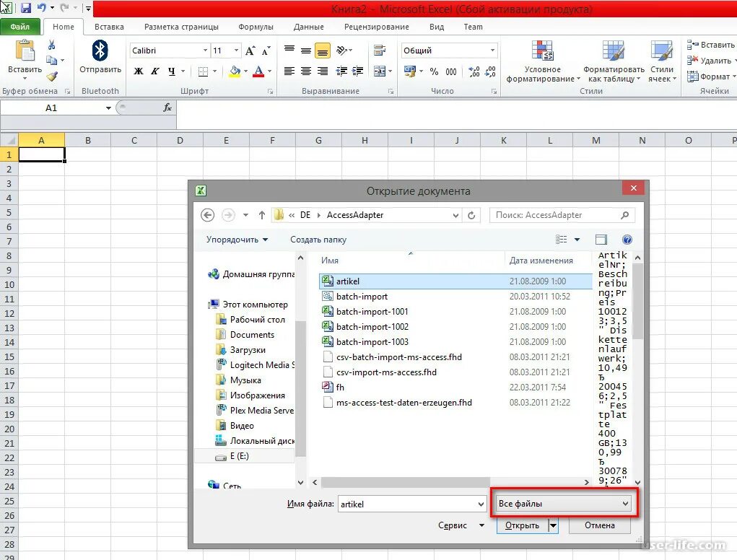Switch to the Вставка tab
The width and height of the screenshot is (737, 560).
coord(109,27)
